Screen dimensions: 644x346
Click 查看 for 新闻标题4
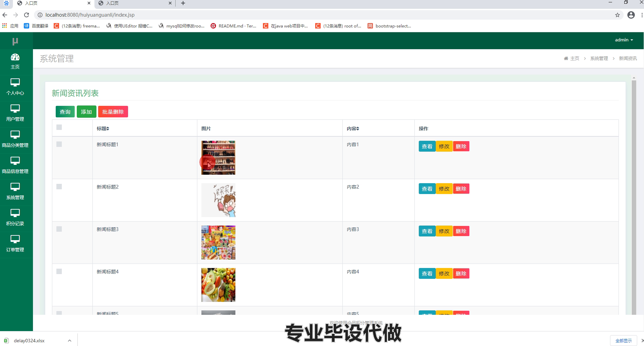point(427,273)
